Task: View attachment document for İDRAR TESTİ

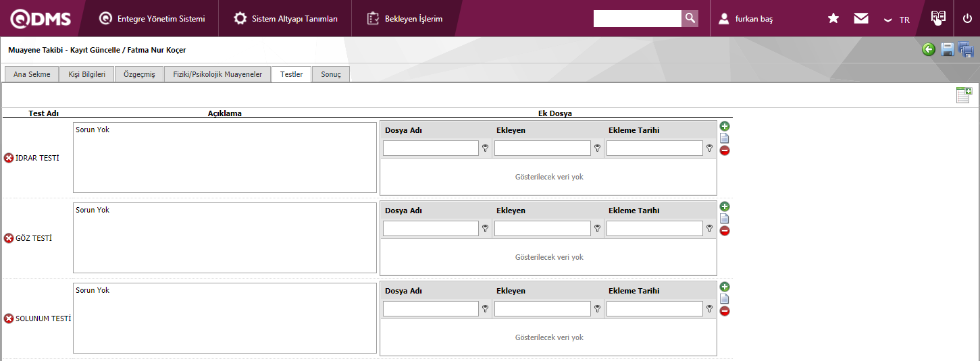Action: (724, 138)
